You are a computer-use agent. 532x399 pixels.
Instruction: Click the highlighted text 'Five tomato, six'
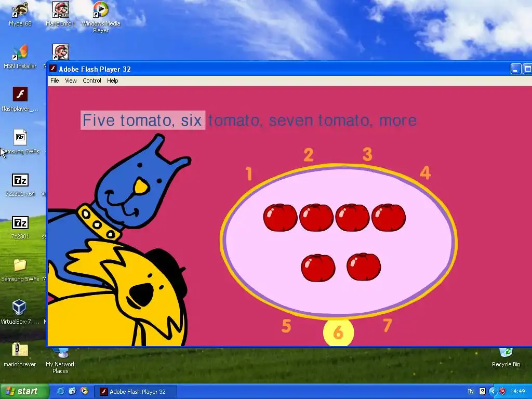pyautogui.click(x=143, y=120)
